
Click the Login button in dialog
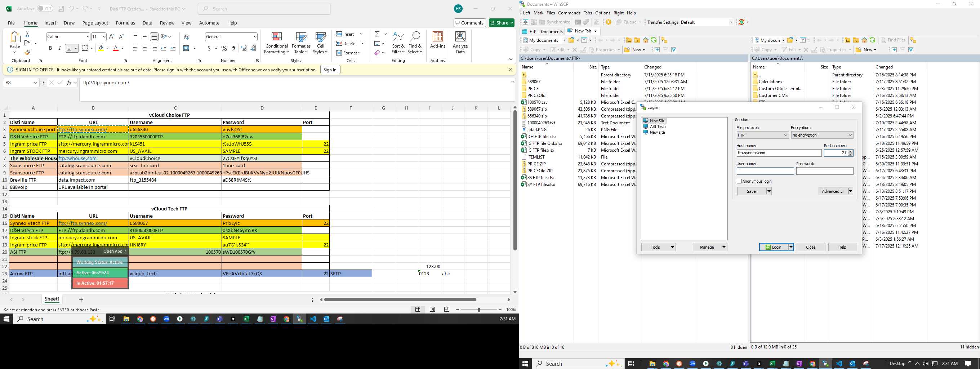(774, 247)
